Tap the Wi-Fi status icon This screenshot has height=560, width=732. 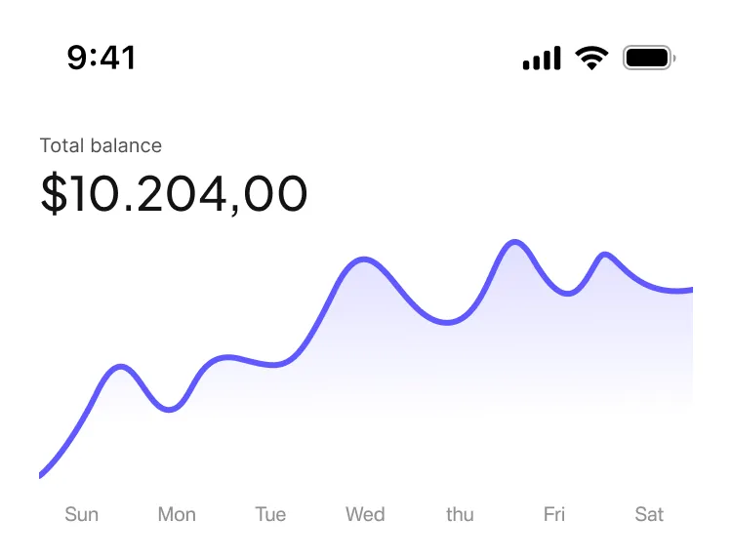tap(591, 58)
